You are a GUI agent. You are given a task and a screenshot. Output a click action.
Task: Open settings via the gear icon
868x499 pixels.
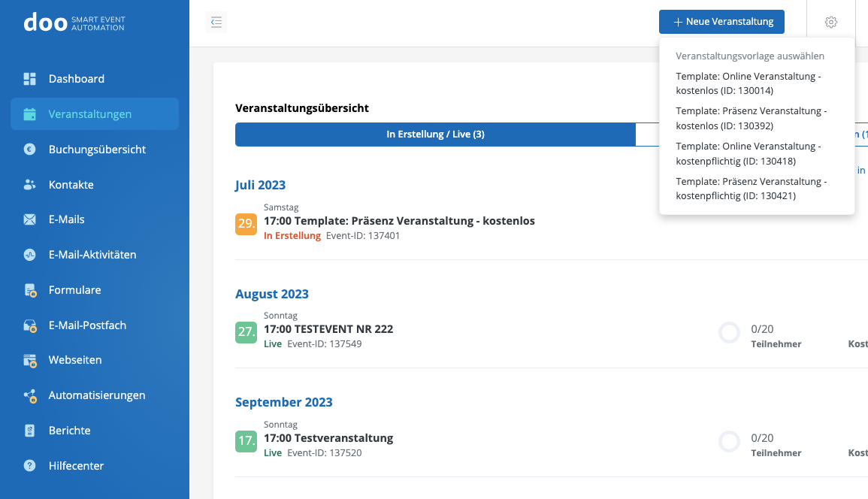click(830, 23)
